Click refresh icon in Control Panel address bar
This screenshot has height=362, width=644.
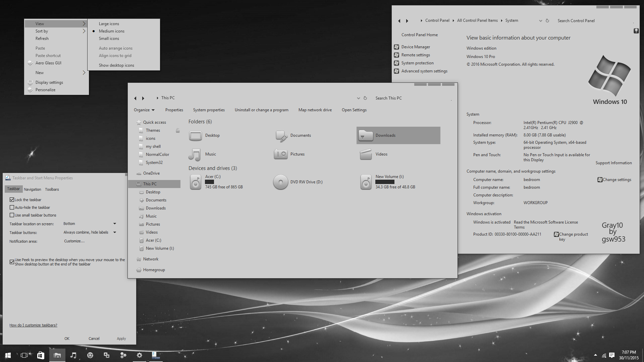point(547,21)
